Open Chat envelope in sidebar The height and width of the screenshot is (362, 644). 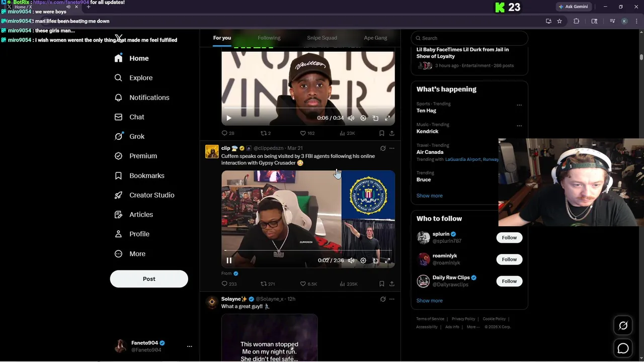coord(118,117)
